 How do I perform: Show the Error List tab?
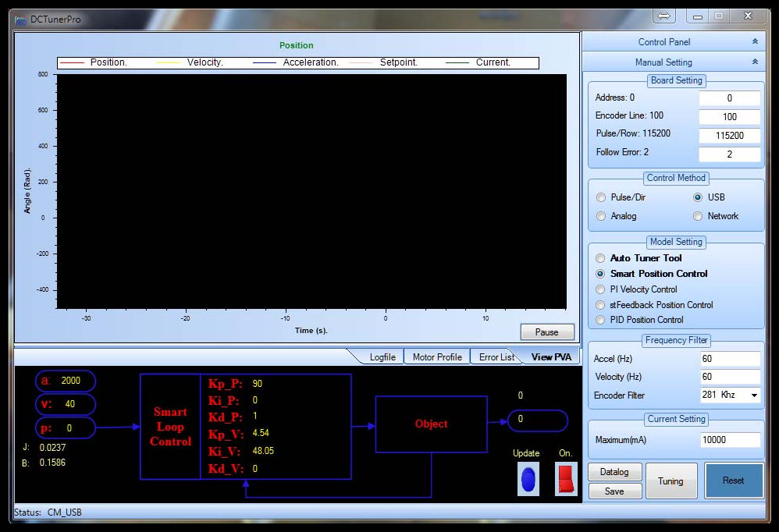click(x=496, y=356)
